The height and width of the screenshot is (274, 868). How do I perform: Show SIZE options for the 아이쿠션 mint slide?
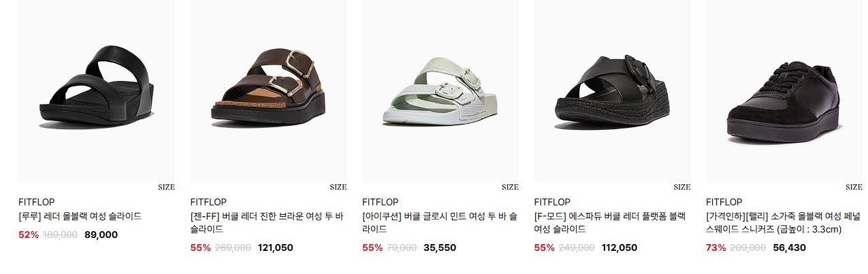[510, 187]
